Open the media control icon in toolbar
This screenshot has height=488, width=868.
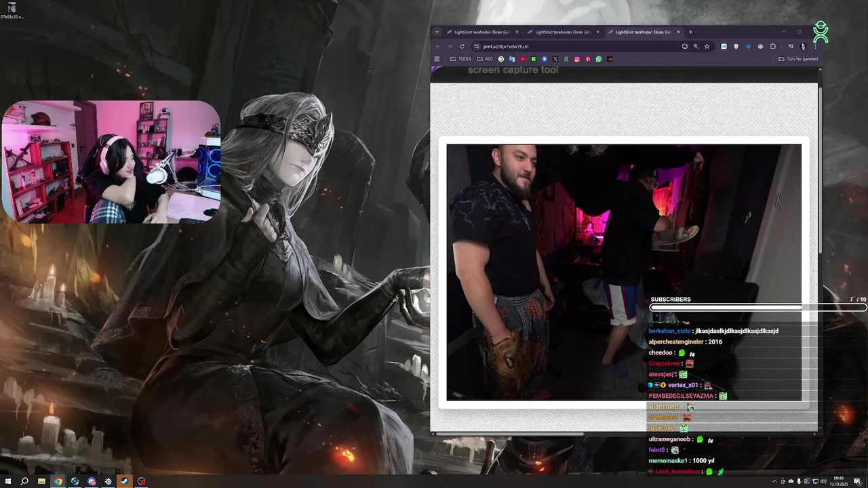pyautogui.click(x=791, y=46)
